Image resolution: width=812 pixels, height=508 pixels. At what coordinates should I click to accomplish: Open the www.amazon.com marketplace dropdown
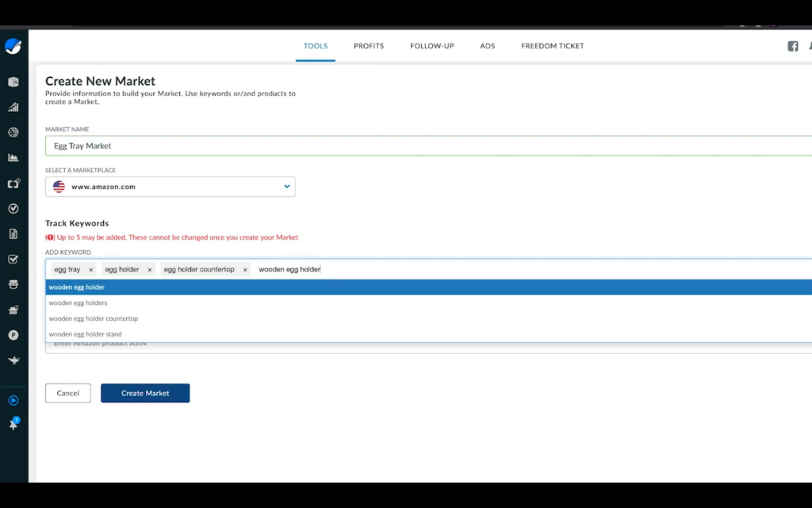coord(170,186)
